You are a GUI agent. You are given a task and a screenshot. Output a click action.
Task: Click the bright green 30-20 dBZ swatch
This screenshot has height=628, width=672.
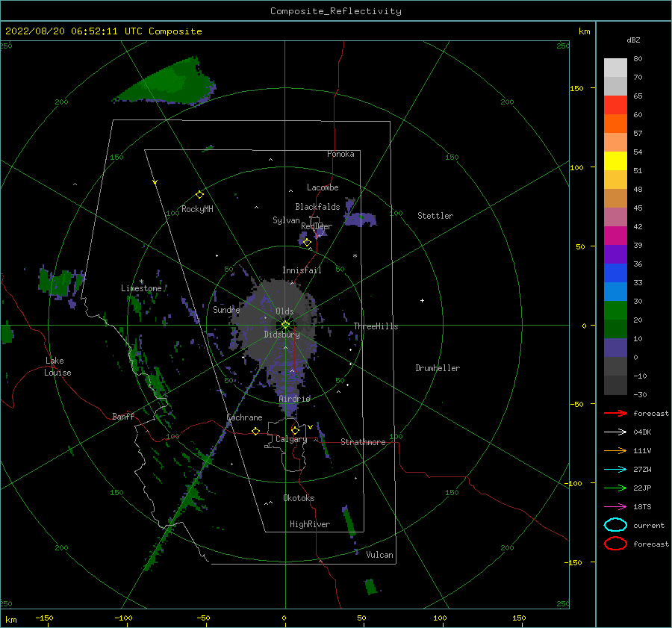pyautogui.click(x=615, y=311)
